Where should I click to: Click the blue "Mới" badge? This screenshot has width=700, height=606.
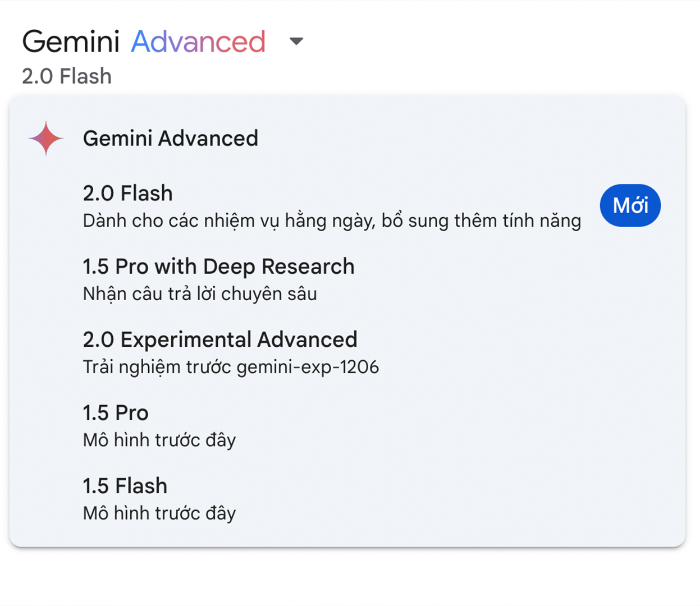630,205
